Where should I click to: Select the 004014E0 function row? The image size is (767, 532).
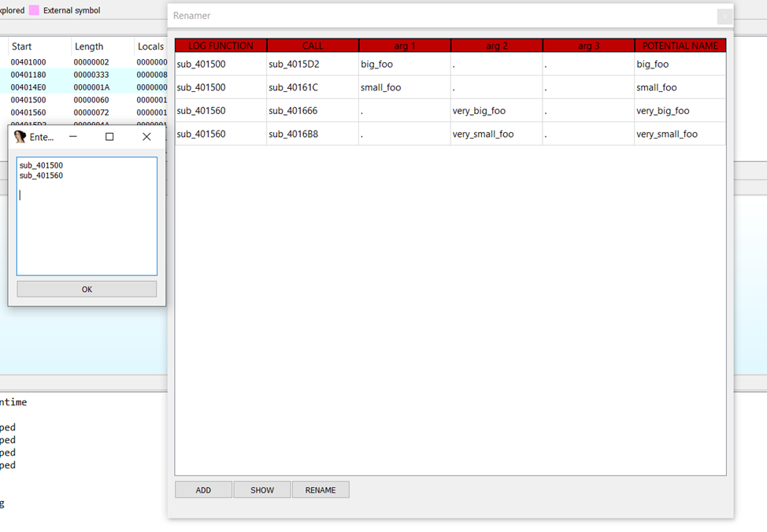(83, 87)
